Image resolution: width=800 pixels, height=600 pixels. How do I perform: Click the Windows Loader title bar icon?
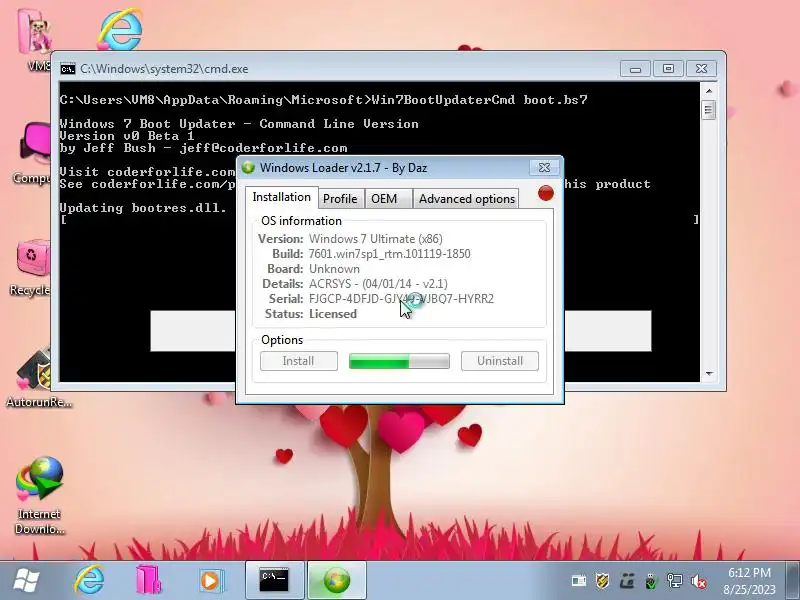248,167
